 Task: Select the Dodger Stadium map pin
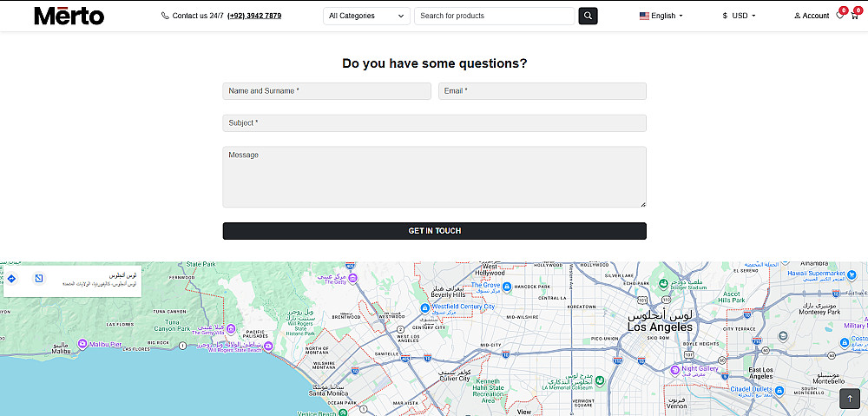(x=663, y=284)
